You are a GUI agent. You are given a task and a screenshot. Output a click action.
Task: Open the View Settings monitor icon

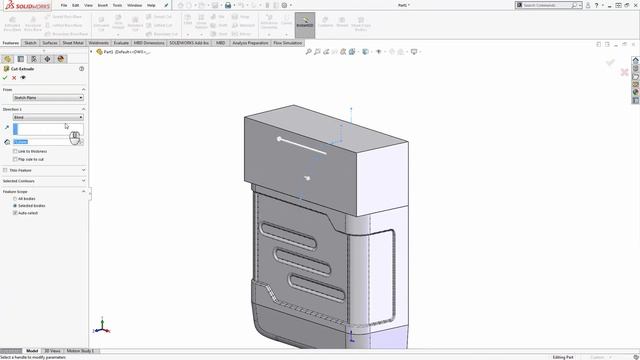coord(414,52)
